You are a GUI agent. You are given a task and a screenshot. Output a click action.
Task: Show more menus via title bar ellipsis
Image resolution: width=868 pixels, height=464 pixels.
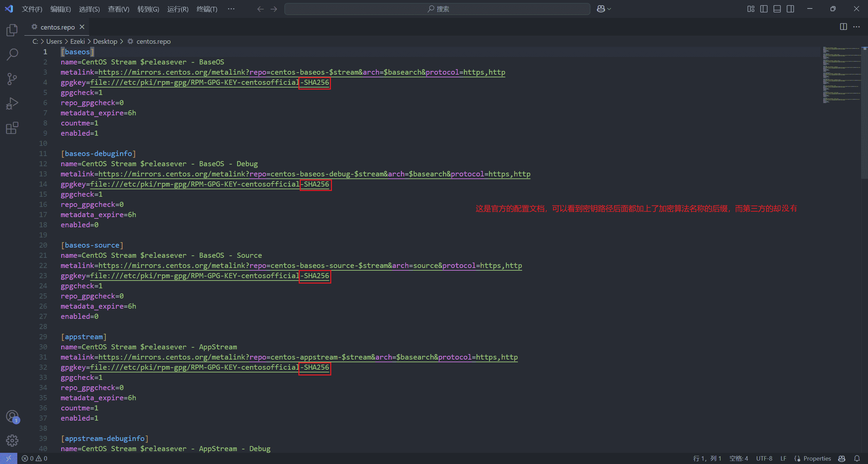231,9
